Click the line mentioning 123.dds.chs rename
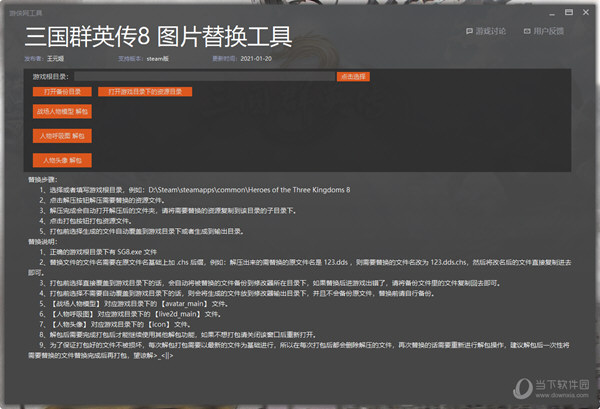 (300, 267)
